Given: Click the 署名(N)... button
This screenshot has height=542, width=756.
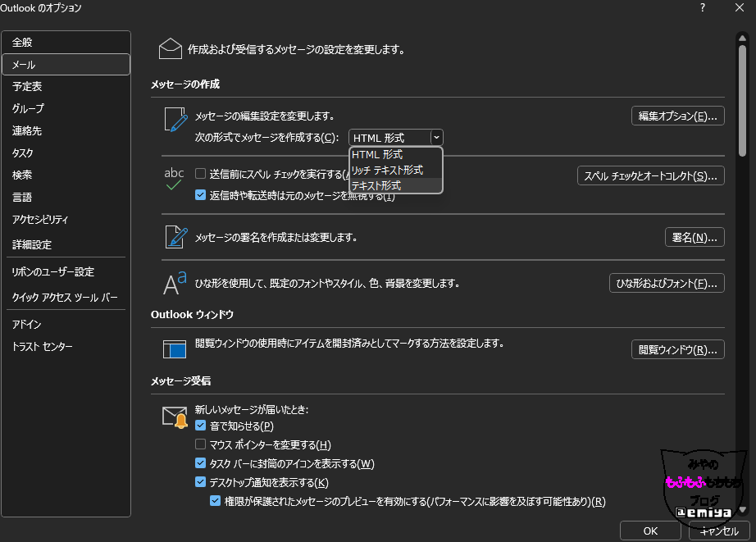Looking at the screenshot, I should pyautogui.click(x=694, y=238).
